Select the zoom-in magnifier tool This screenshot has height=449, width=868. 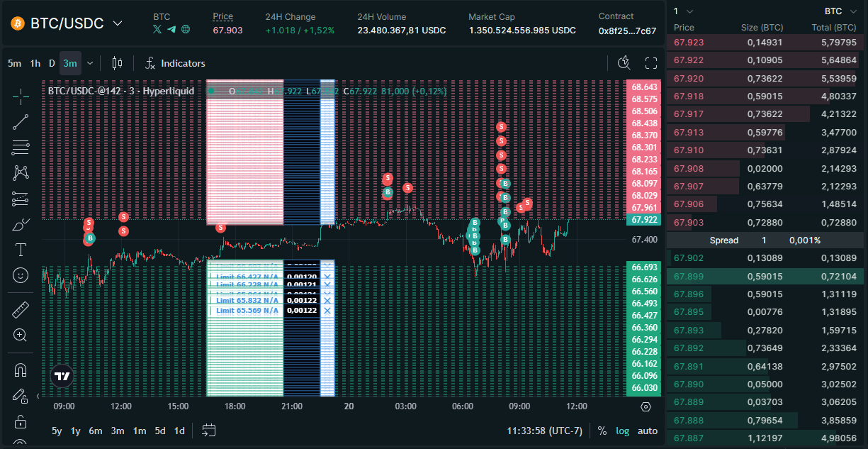(x=20, y=335)
